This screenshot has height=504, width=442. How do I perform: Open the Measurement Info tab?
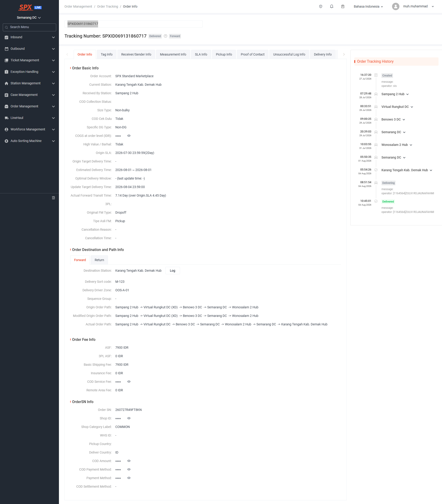tap(173, 54)
